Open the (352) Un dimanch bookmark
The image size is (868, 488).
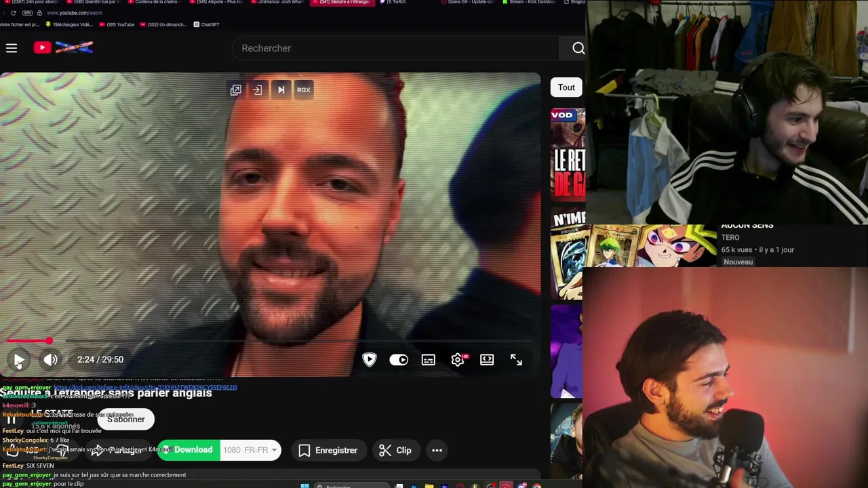(x=163, y=24)
